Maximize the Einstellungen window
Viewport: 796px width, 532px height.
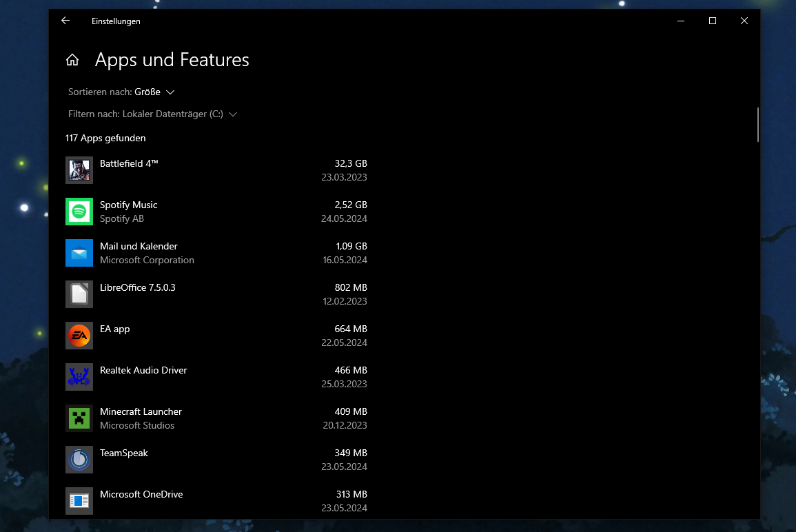(x=713, y=21)
